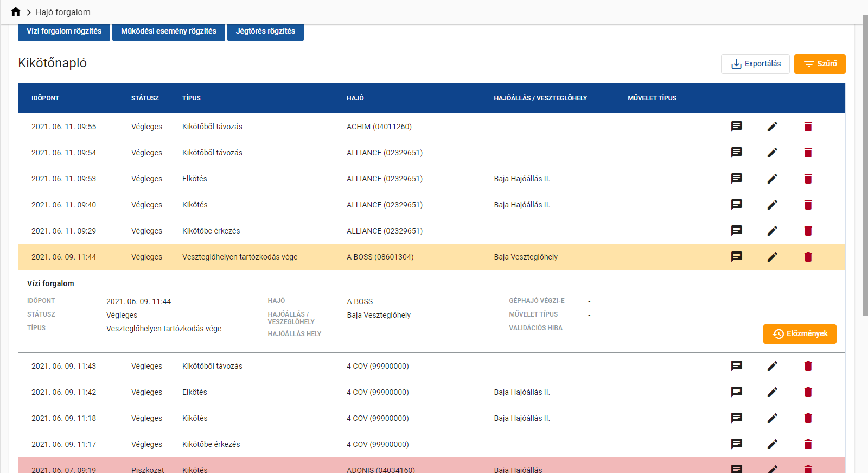This screenshot has width=868, height=473.
Task: Open comment for 4 COV 11:18 entry
Action: click(736, 418)
